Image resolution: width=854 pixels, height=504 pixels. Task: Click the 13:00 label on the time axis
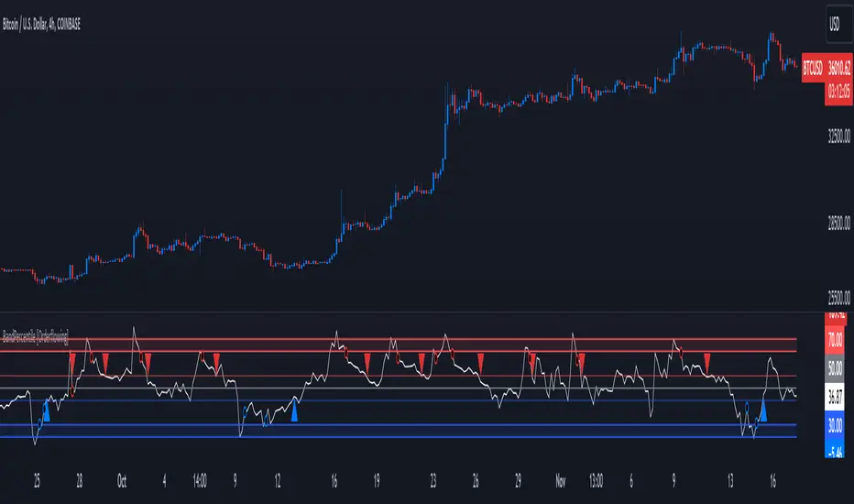[x=596, y=481]
